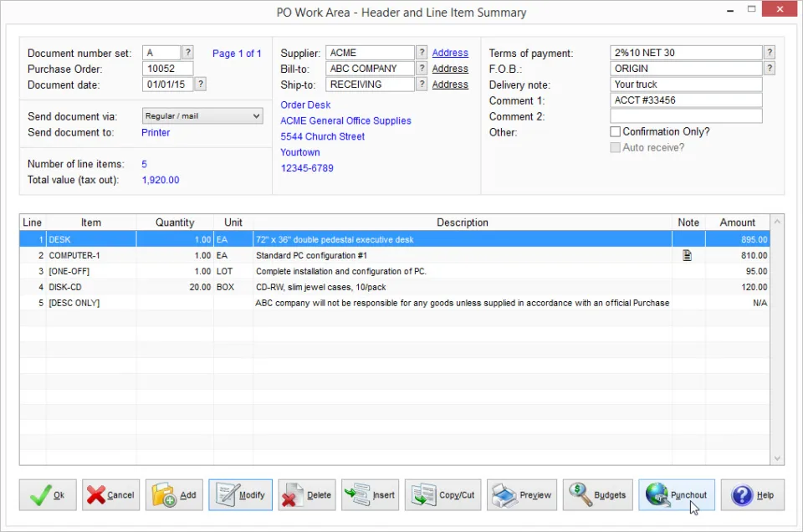Viewport: 803px width, 532px height.
Task: Toggle the Auto receive checkbox
Action: pyautogui.click(x=616, y=147)
